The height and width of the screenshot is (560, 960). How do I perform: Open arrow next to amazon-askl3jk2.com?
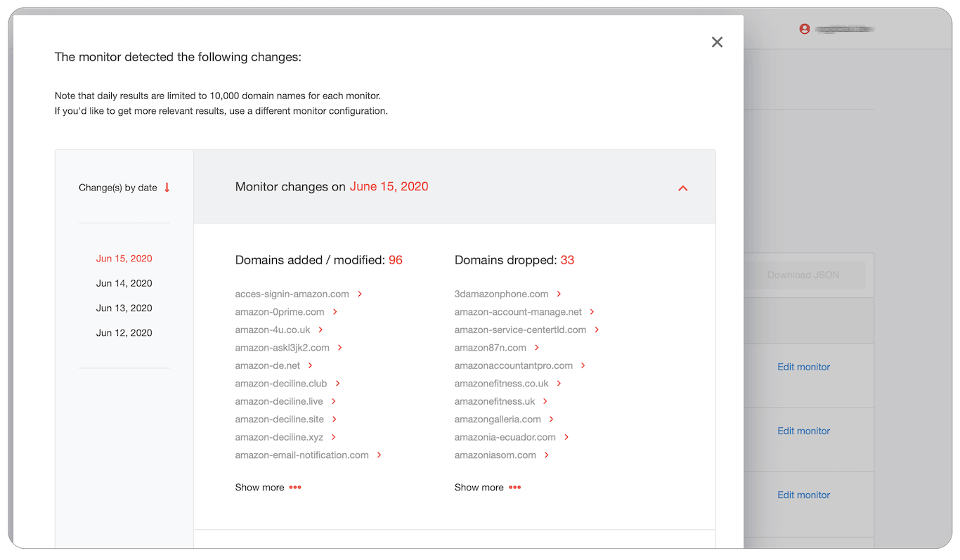tap(340, 348)
